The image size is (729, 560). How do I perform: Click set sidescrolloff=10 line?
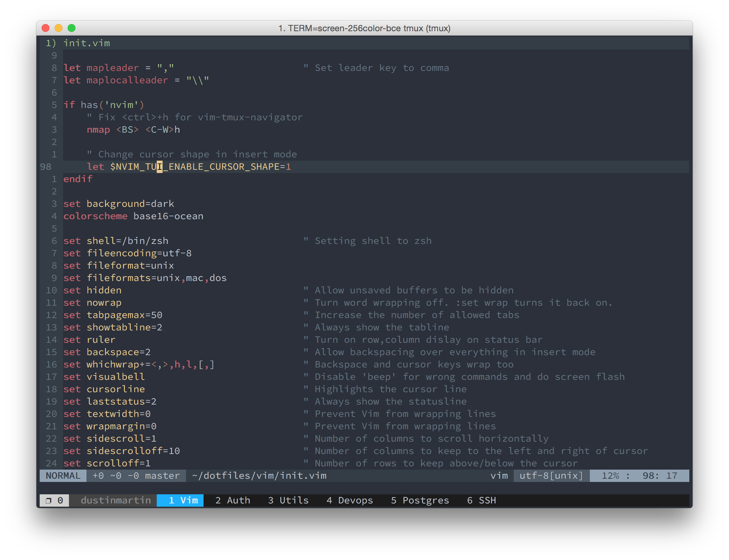click(x=121, y=451)
